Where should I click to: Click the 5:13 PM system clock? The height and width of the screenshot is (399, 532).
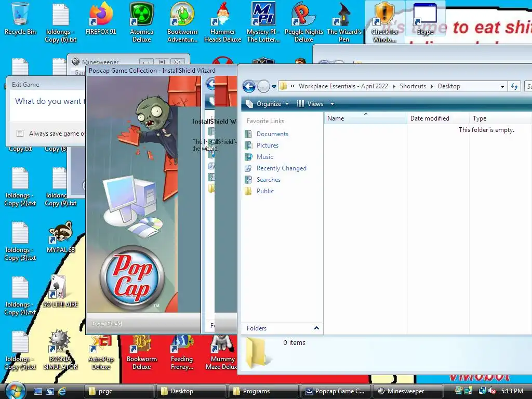click(512, 391)
